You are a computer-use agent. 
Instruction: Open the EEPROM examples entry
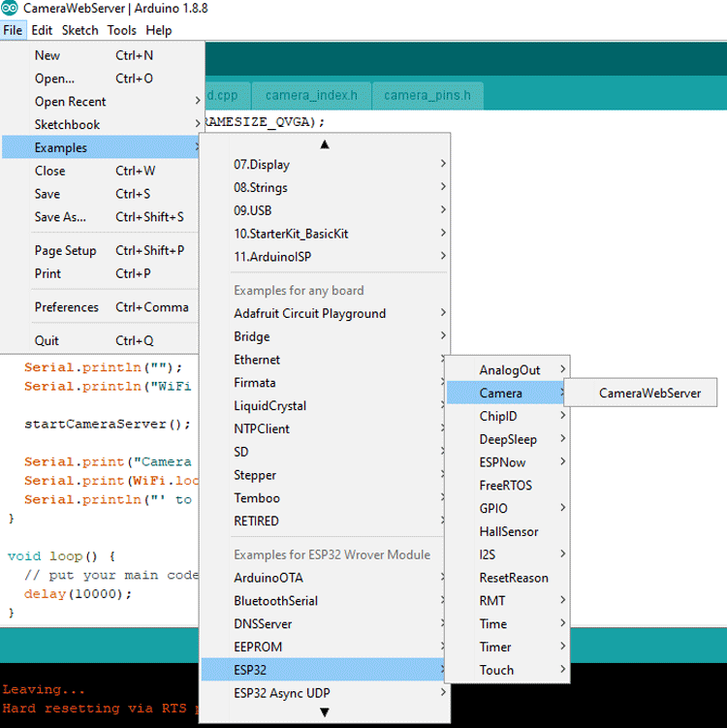[324, 647]
